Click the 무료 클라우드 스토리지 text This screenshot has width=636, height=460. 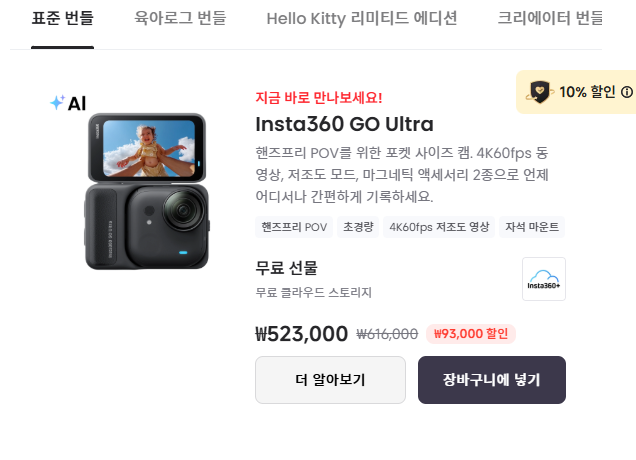tap(314, 292)
